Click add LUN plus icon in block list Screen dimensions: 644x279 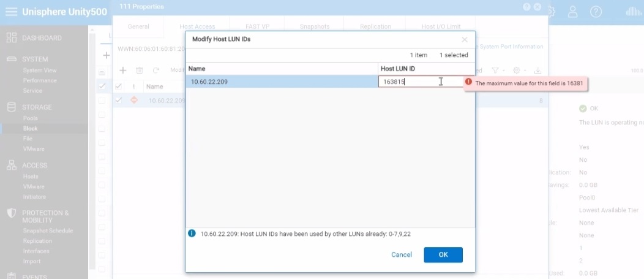106,55
